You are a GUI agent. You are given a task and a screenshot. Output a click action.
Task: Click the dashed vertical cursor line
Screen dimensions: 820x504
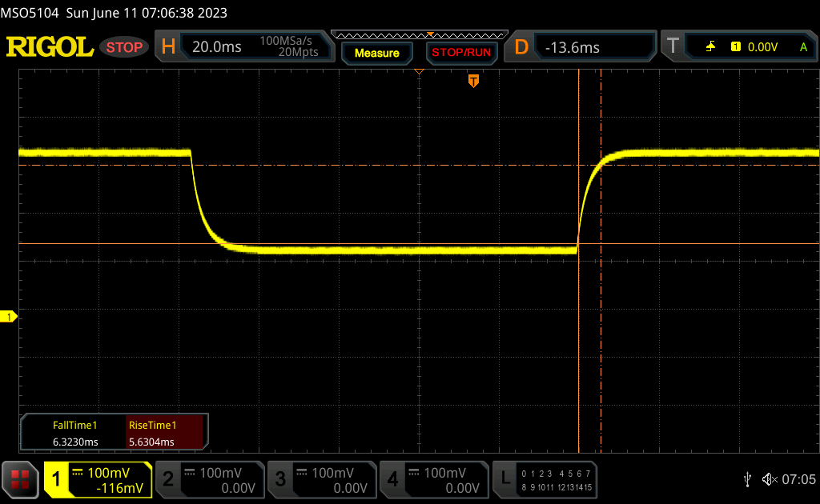pos(601,261)
